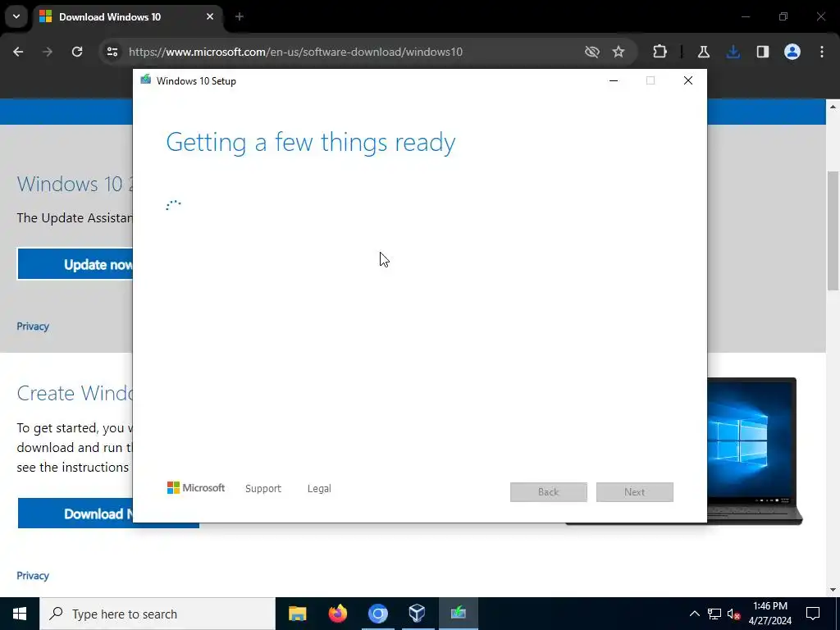Open the notification center icon

coord(813,614)
